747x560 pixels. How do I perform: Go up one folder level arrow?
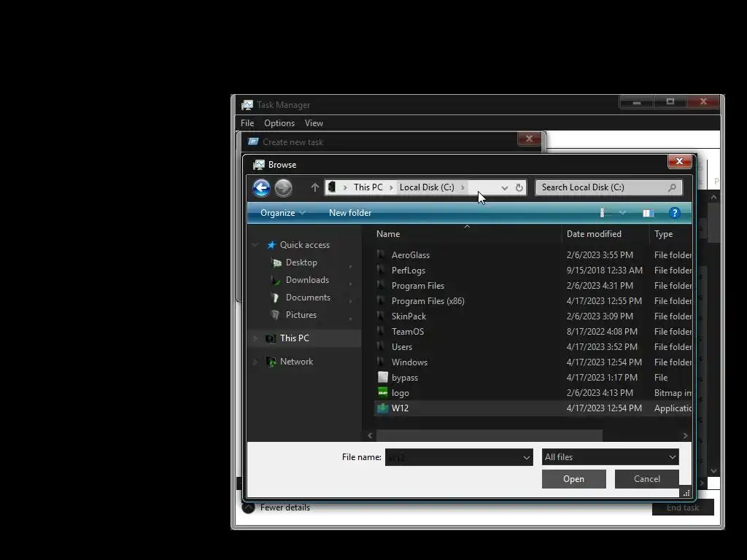click(x=314, y=187)
